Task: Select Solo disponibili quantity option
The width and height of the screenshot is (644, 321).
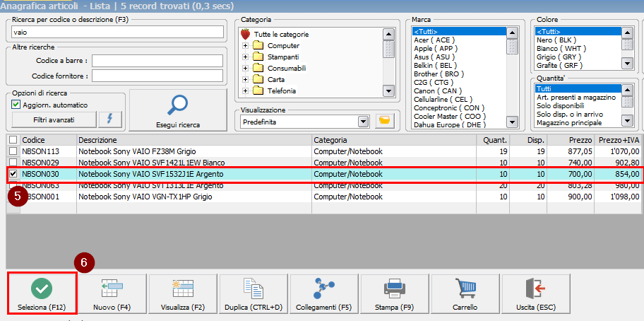Action: pyautogui.click(x=578, y=105)
